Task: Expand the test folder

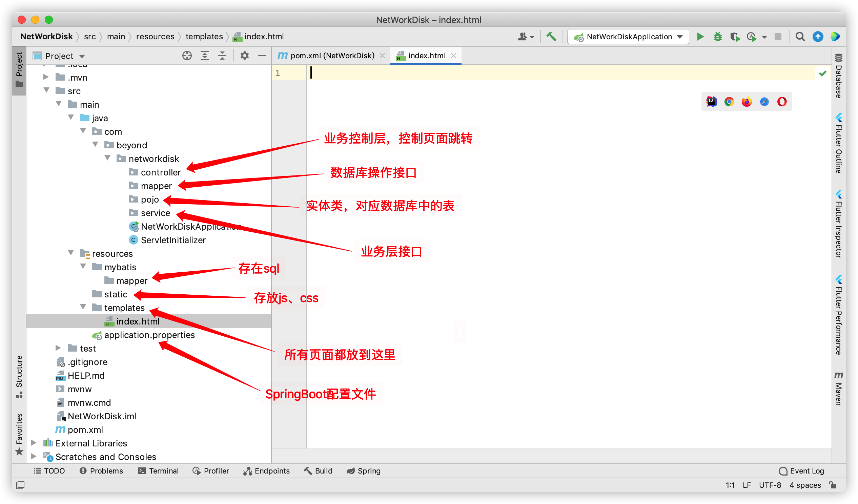Action: (58, 348)
